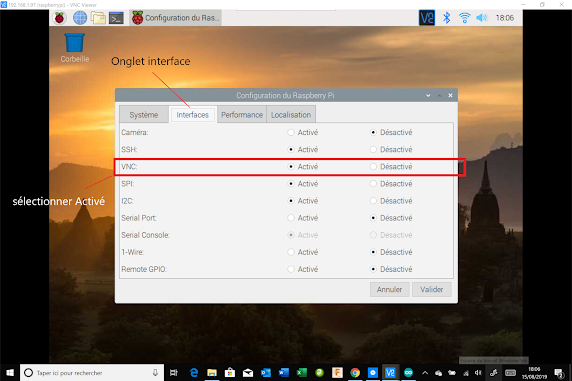Switch to VNC Viewer in Windows taskbar

390,373
